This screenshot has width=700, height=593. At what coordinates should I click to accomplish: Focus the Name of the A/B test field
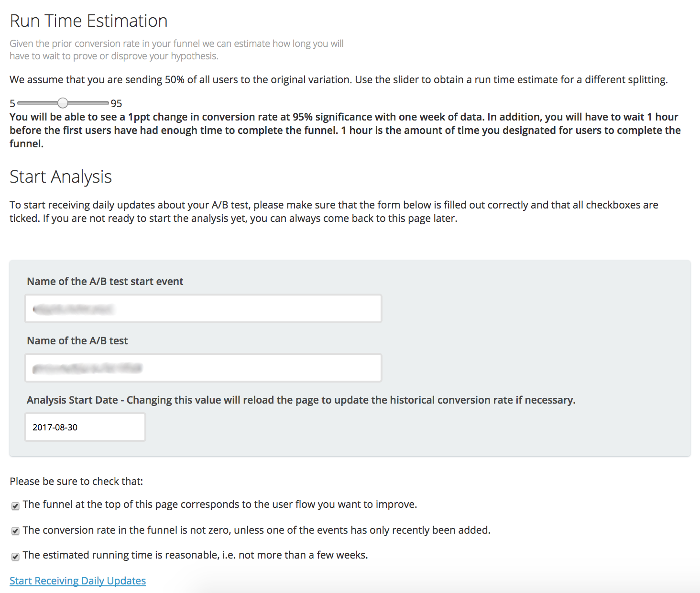click(203, 368)
